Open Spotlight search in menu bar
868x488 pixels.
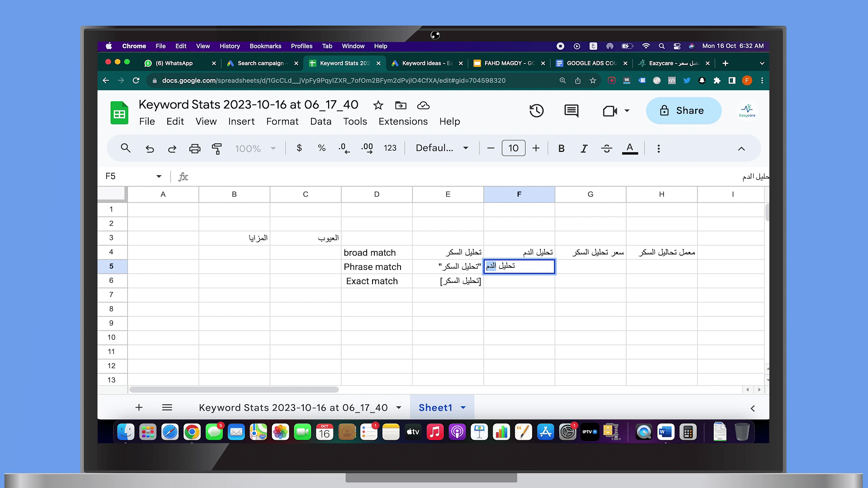coord(661,46)
